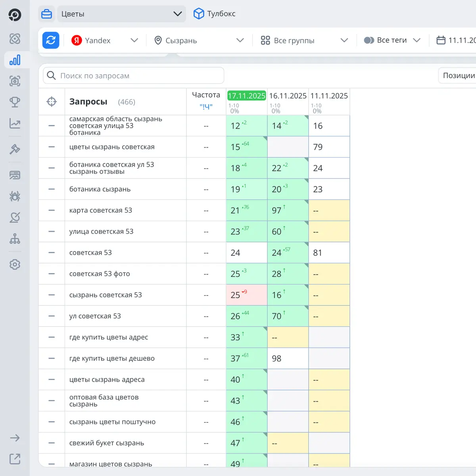This screenshot has width=476, height=476.
Task: Open the Все группы dropdown
Action: tap(304, 40)
